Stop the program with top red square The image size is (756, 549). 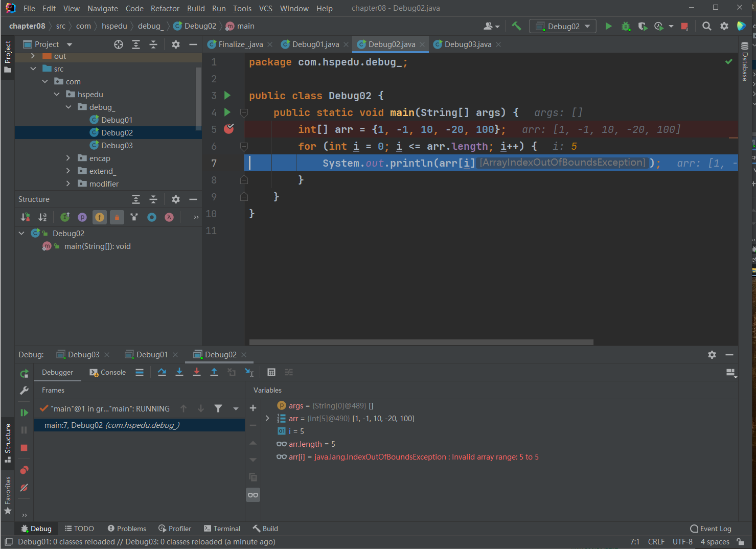click(684, 26)
